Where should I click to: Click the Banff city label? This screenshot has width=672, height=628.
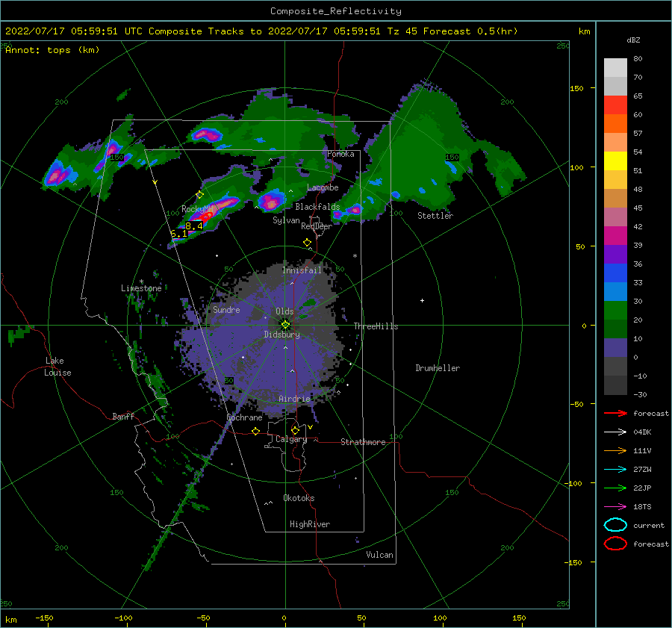tap(123, 417)
